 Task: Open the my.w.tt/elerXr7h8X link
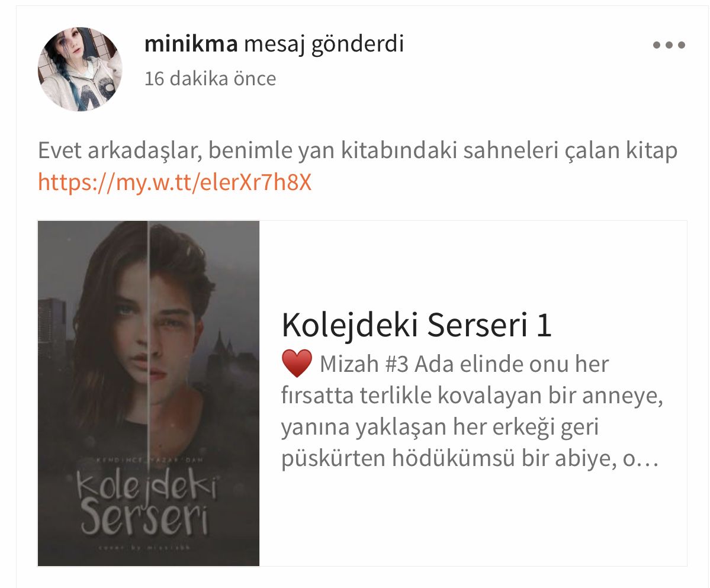(x=175, y=182)
